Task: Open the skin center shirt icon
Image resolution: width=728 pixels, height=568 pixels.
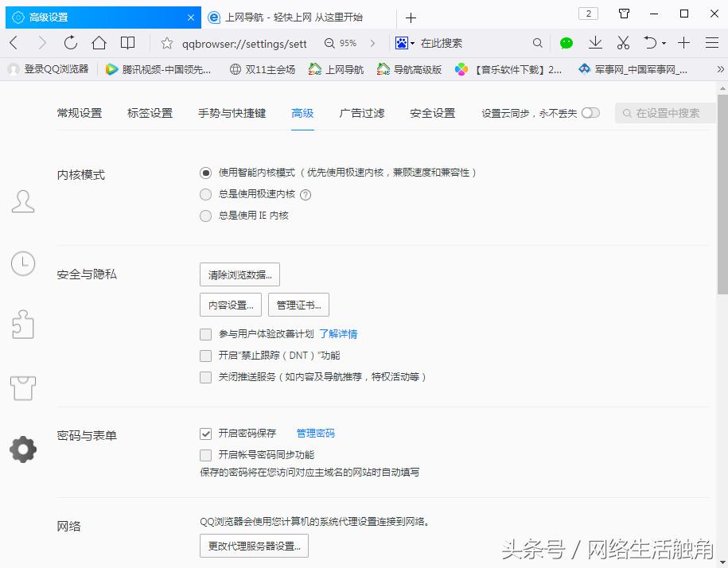Action: [x=23, y=387]
